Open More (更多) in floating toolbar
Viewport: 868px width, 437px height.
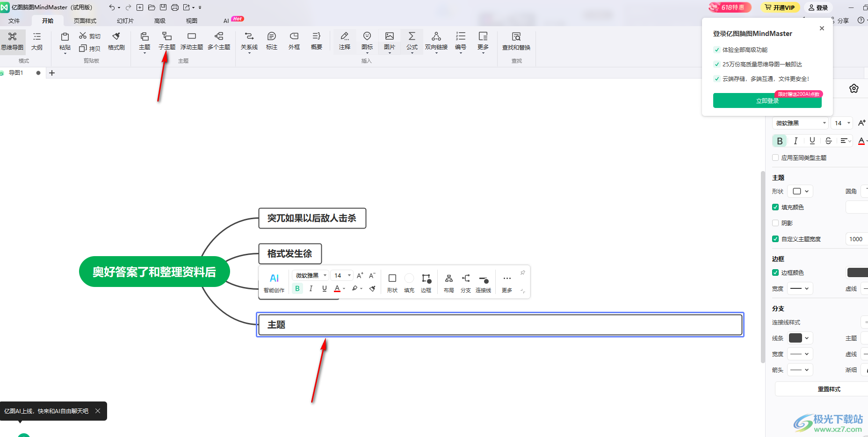pos(507,283)
